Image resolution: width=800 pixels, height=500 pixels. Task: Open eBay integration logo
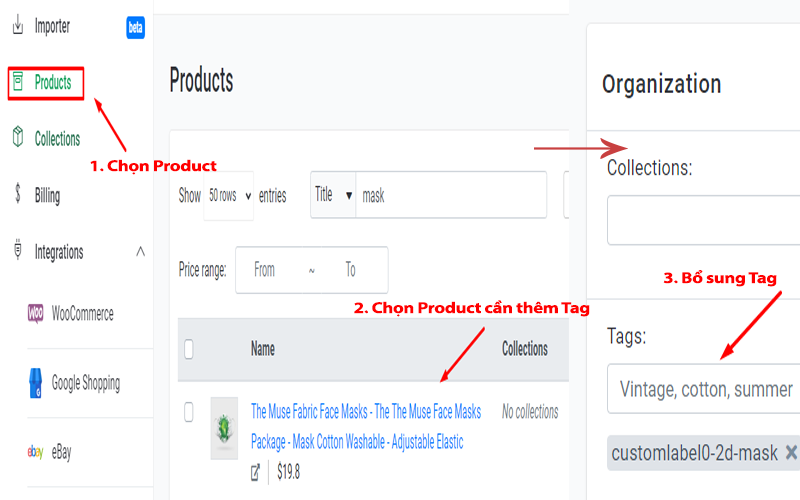tap(35, 452)
